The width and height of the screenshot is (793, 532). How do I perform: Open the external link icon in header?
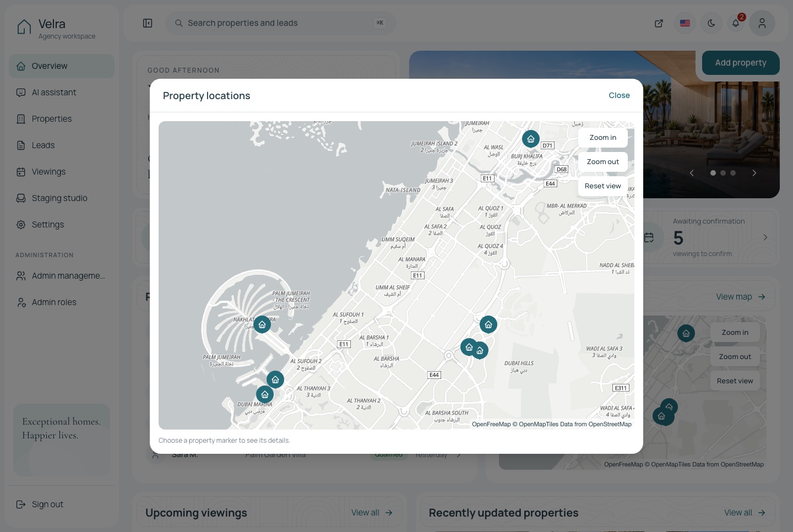point(659,23)
